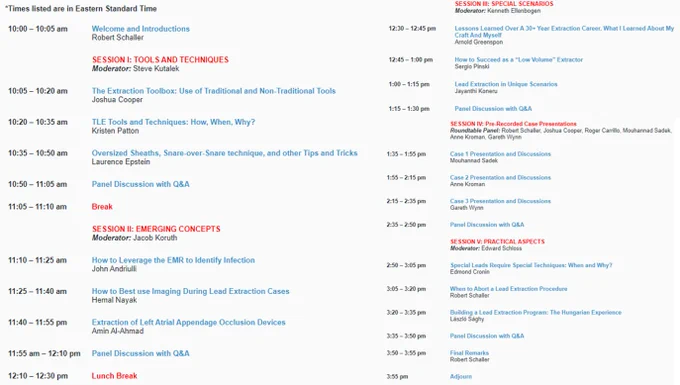Screen dimensions: 680x385
Task: Select the Session II: Emerging Concepts heading
Action: [x=156, y=229]
